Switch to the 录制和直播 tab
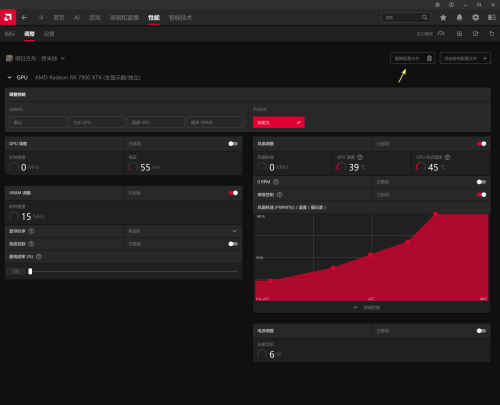 click(124, 17)
